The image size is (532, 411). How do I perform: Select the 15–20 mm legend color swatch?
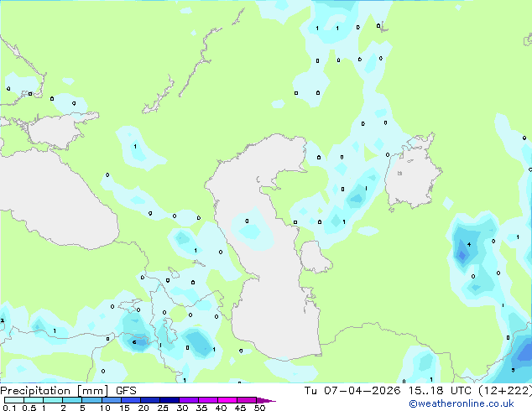pos(130,400)
